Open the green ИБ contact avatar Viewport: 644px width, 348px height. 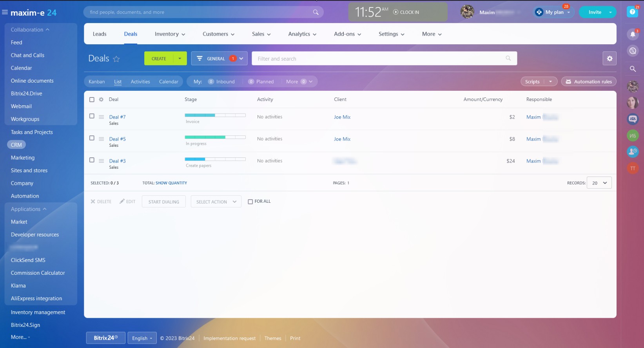click(633, 135)
